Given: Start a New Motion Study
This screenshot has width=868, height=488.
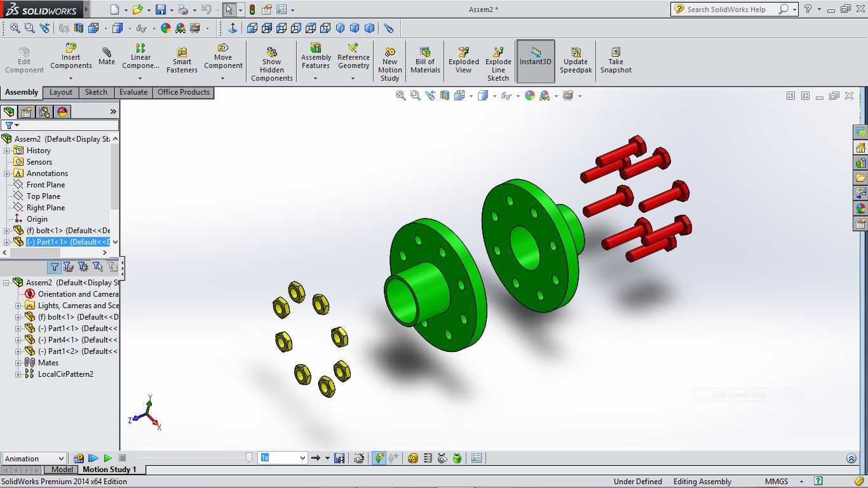Looking at the screenshot, I should [390, 64].
